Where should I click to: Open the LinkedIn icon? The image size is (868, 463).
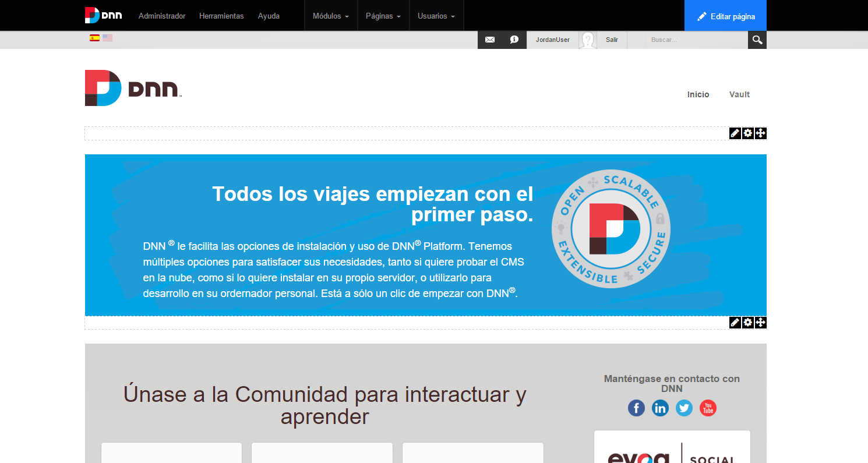point(660,408)
